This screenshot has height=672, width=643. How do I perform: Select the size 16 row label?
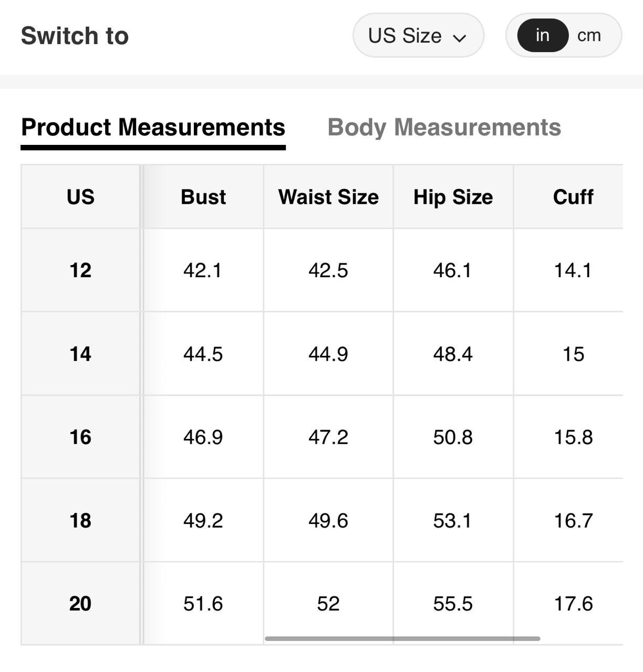(x=80, y=437)
